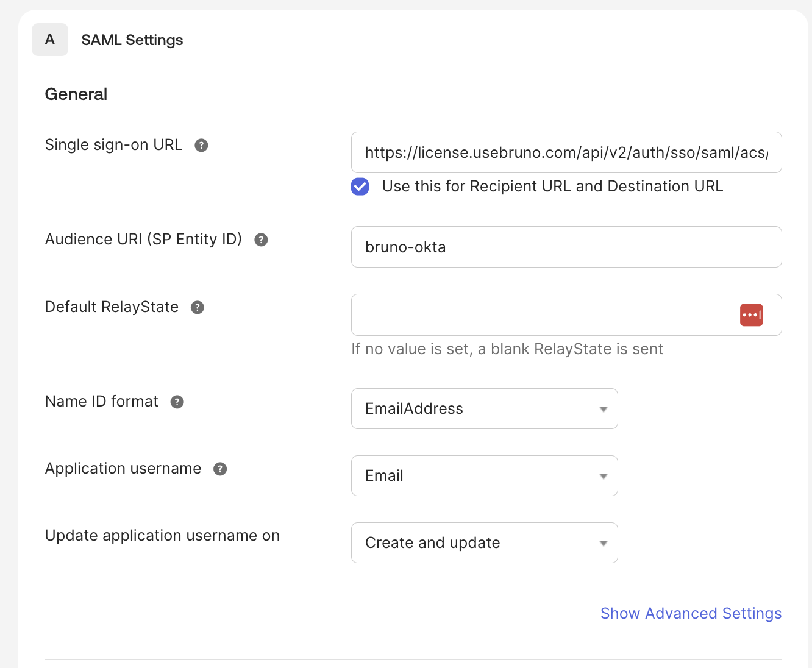
Task: Open help for Default RelayState
Action: [x=197, y=307]
